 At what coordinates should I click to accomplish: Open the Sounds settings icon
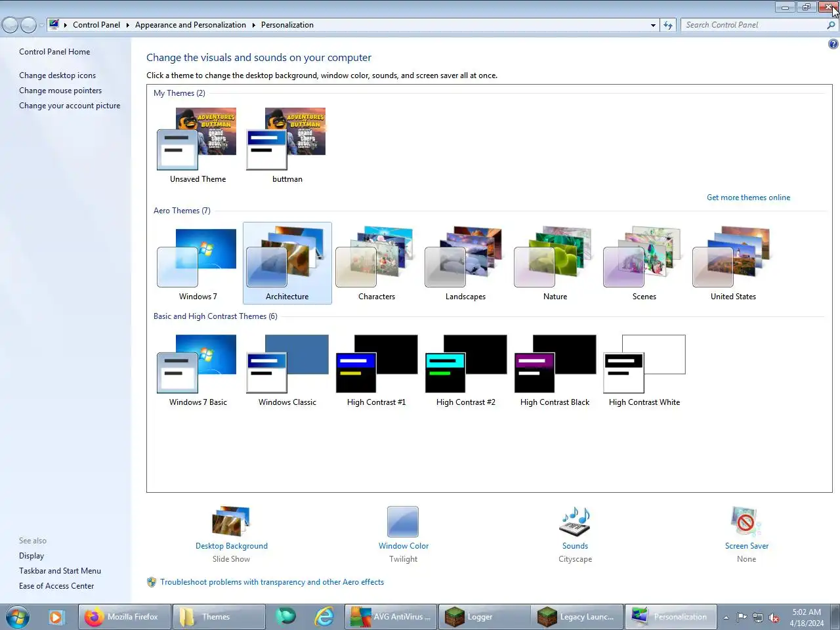tap(575, 522)
